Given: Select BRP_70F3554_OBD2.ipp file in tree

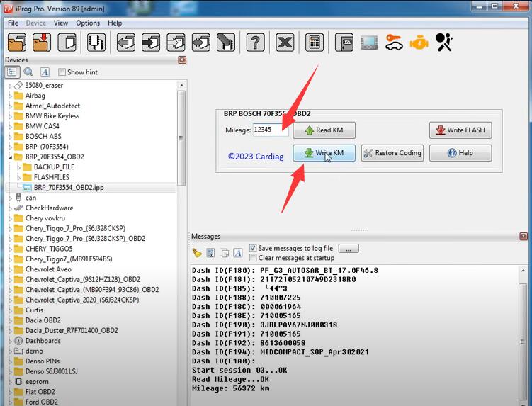Looking at the screenshot, I should (x=69, y=187).
